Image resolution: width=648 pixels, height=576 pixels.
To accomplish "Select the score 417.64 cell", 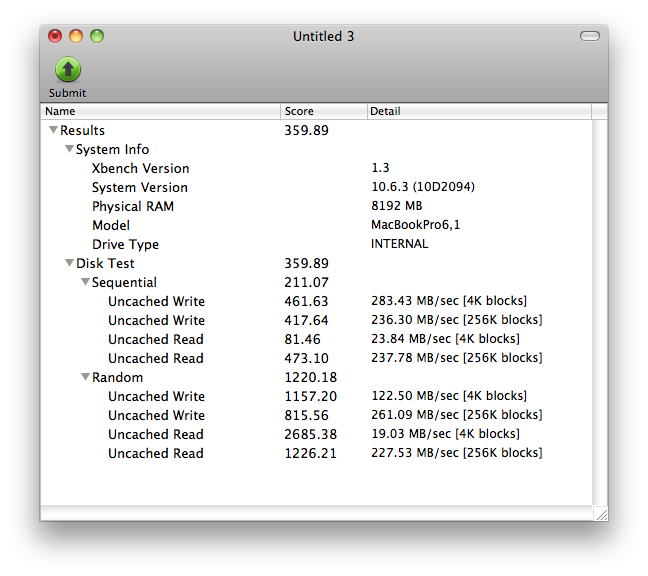I will click(306, 320).
